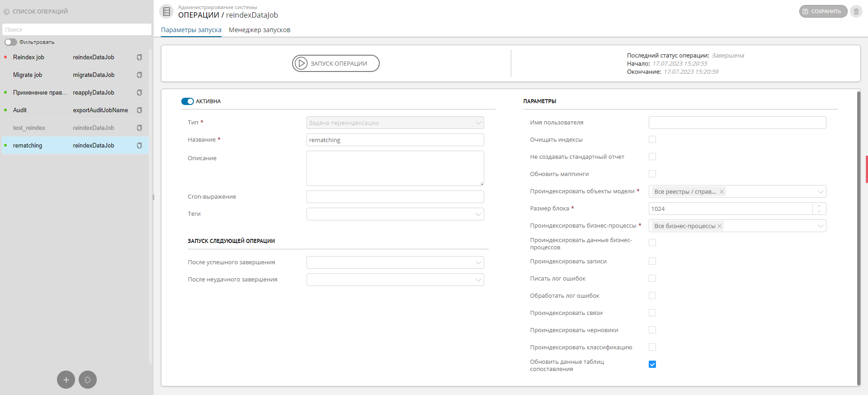Click the Размер блока field
The image size is (868, 395).
tap(731, 209)
